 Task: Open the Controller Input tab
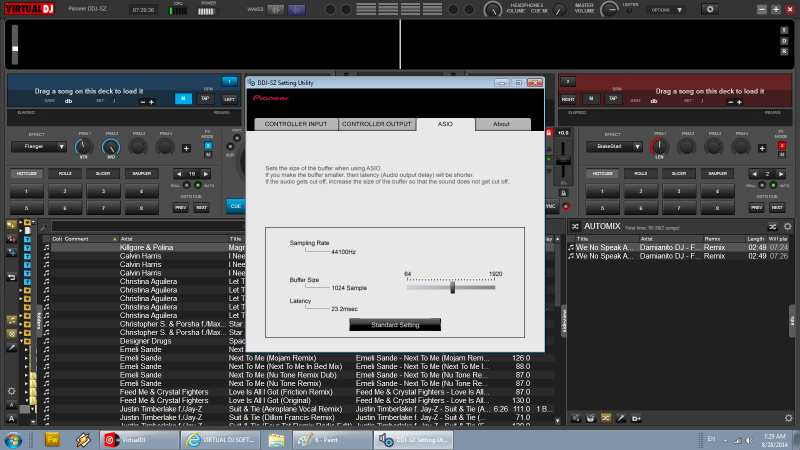294,124
